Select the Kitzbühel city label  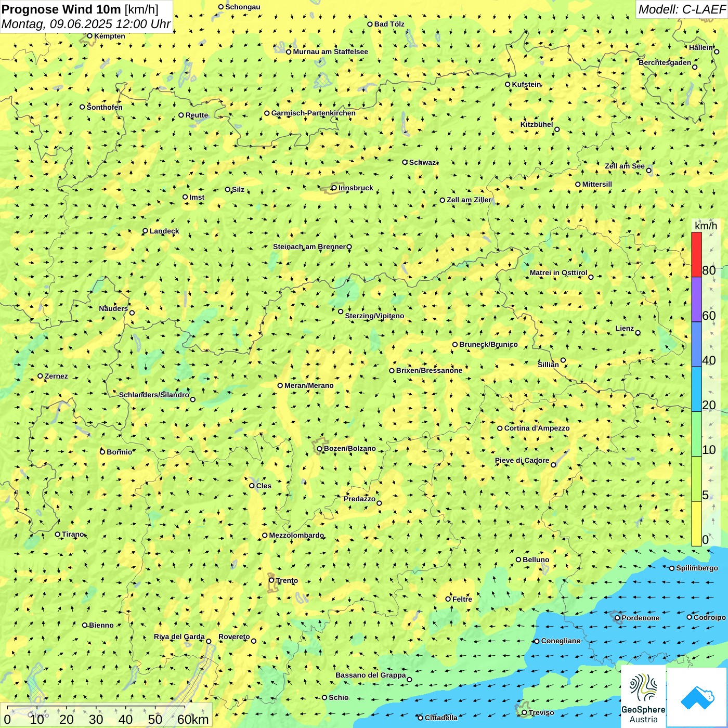click(537, 124)
